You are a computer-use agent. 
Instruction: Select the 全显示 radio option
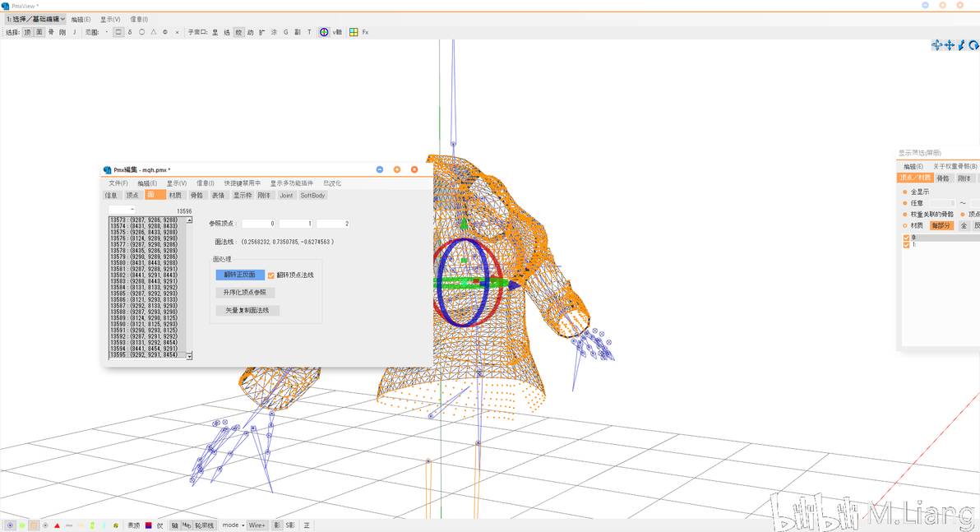click(905, 192)
